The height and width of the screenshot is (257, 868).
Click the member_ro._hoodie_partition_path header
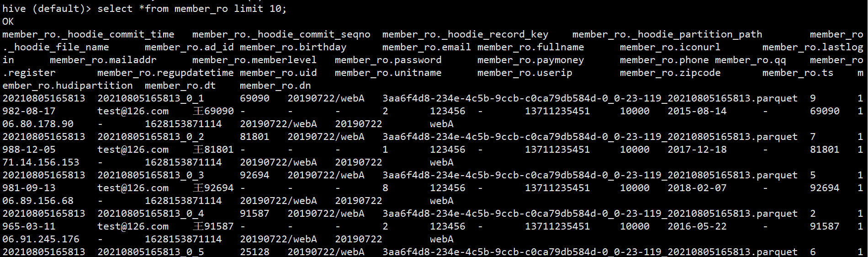pyautogui.click(x=667, y=34)
